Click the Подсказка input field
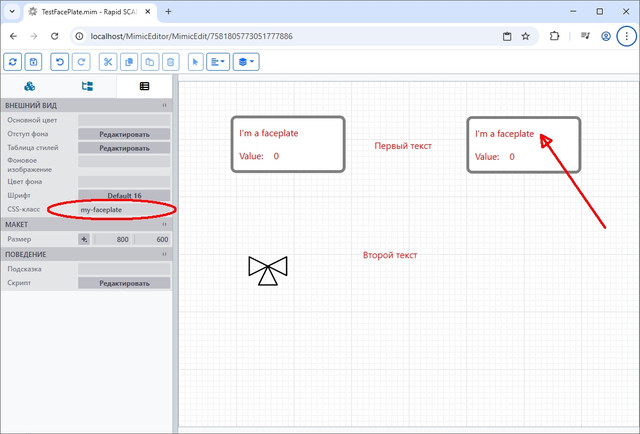 pyautogui.click(x=124, y=269)
